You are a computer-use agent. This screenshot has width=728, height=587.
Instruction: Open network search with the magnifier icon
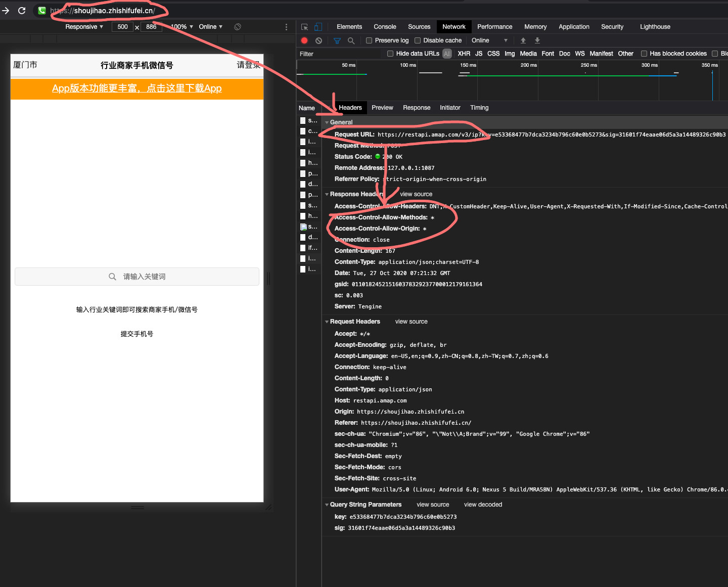(351, 40)
